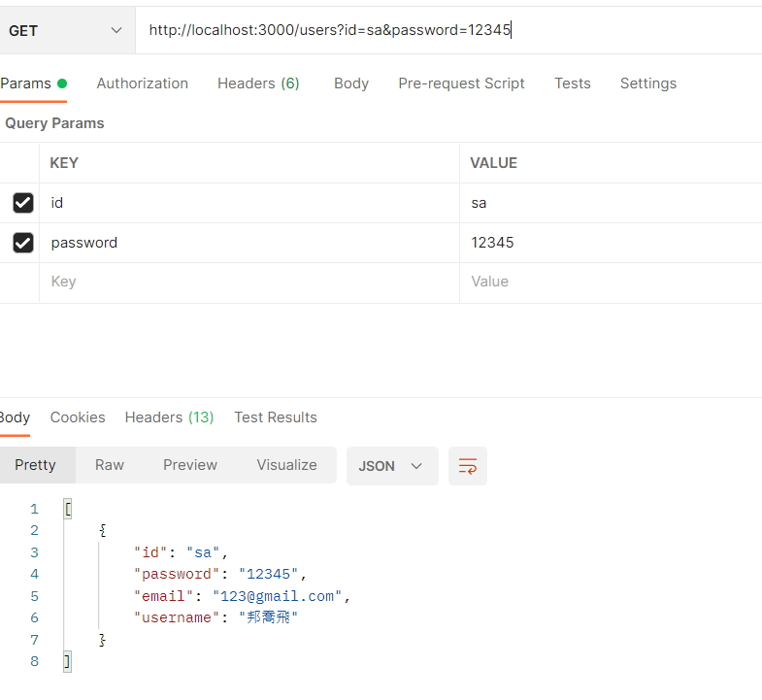Switch response view to Preview
Viewport: 762px width, 700px height.
point(190,465)
